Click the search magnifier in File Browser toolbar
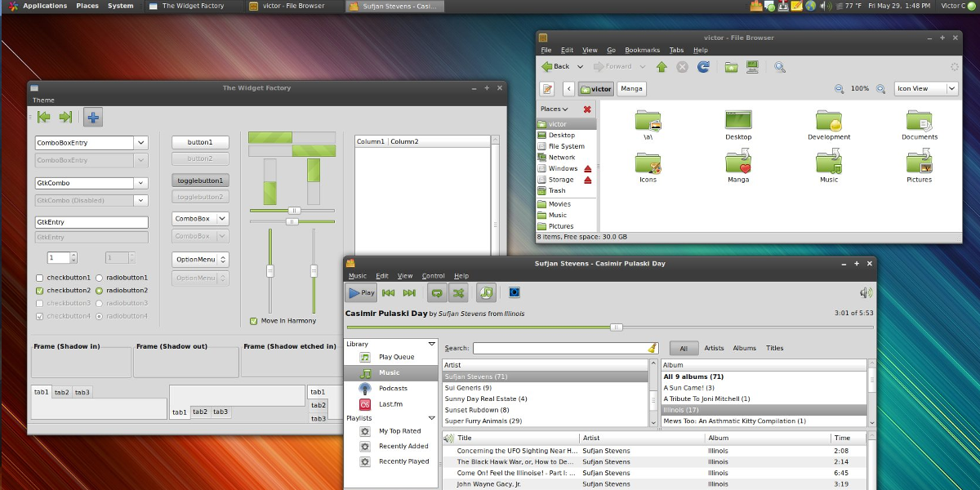980x490 pixels. [780, 66]
